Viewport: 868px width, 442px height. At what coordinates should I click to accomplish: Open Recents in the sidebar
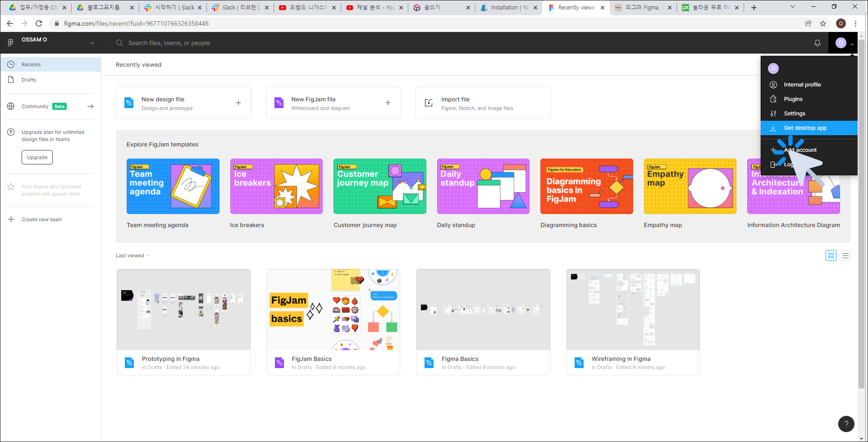[50, 64]
